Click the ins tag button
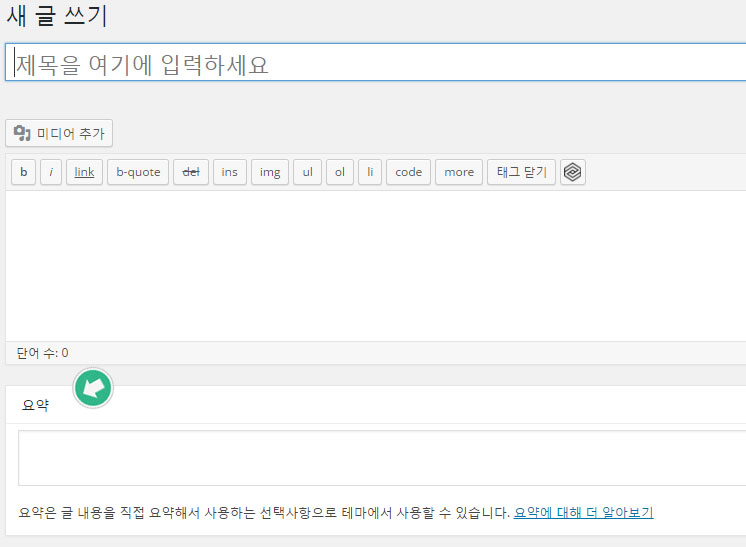 [230, 172]
